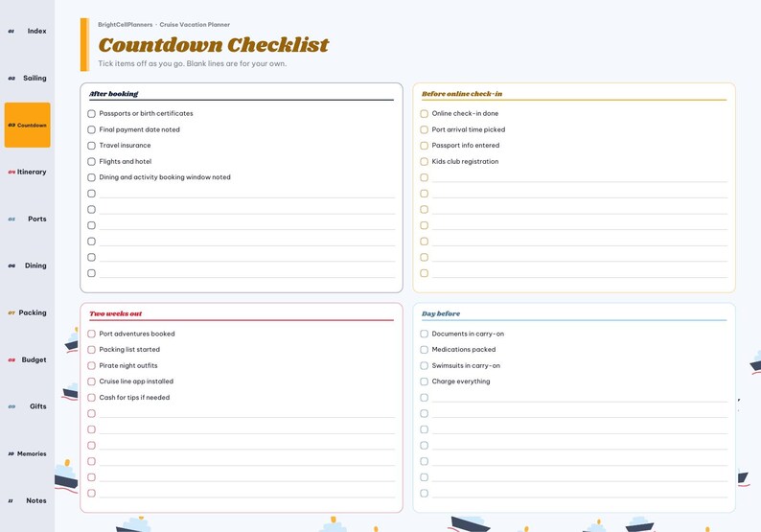Tick Documents in carry-on checkbox
This screenshot has height=532, width=761.
point(425,334)
